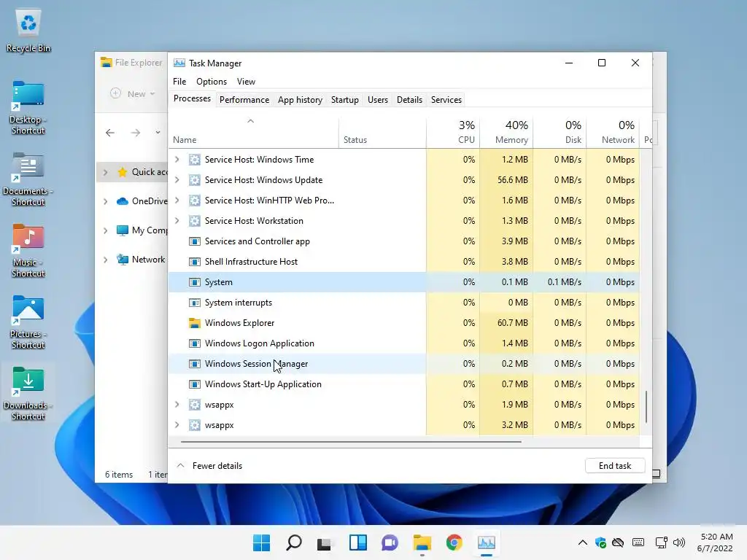Select the Windows Logon Application row
This screenshot has width=747, height=560.
pyautogui.click(x=404, y=343)
